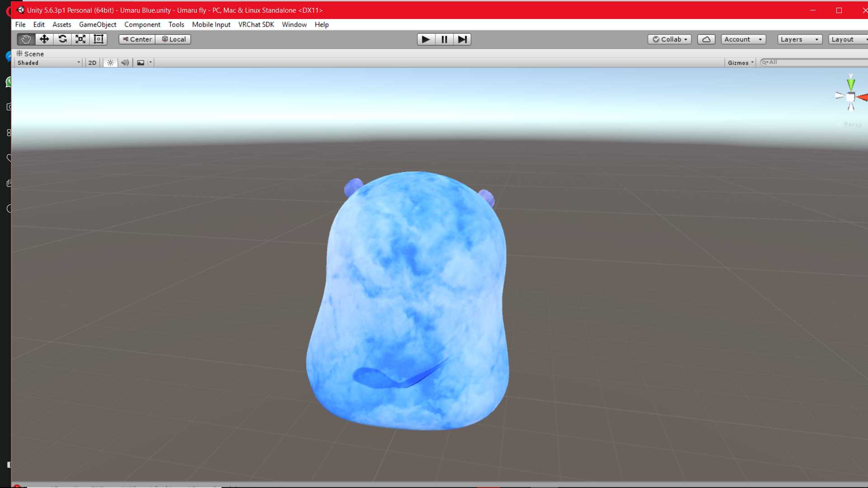Click the red X axis cone on gizmo
The height and width of the screenshot is (488, 868).
pos(863,97)
